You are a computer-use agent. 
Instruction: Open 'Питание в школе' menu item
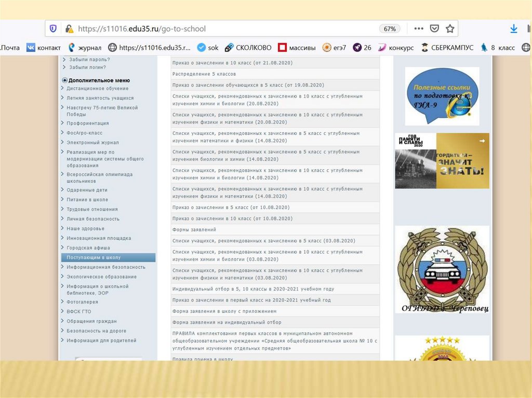coord(87,200)
